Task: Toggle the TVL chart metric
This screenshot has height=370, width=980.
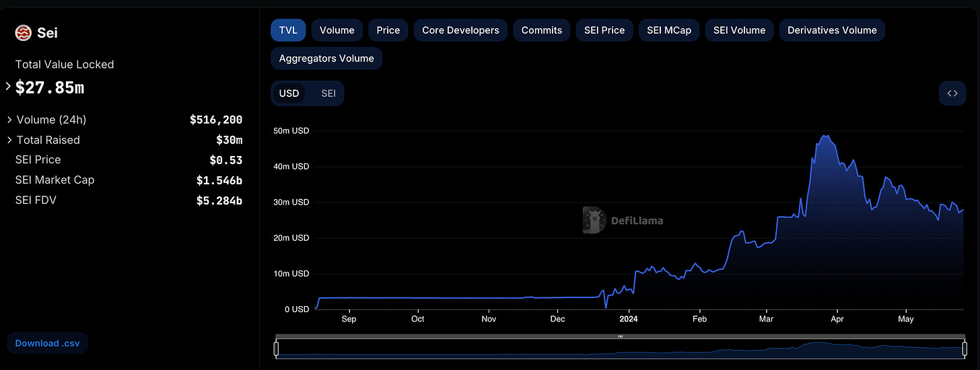Action: click(288, 30)
